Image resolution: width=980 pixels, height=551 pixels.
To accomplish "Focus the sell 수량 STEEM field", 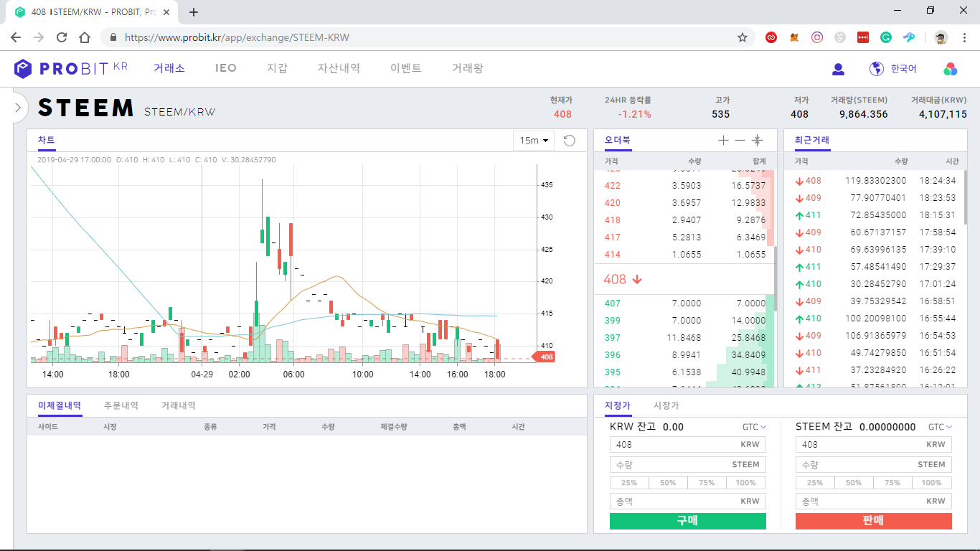I will click(874, 465).
